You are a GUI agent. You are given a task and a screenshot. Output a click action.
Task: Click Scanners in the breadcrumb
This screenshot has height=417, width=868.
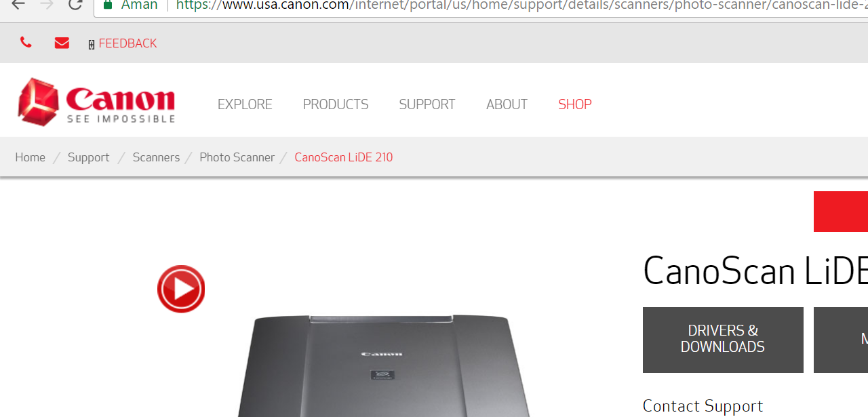[156, 157]
